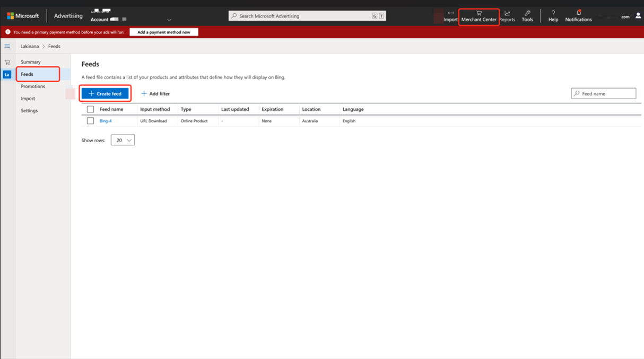Viewport: 644px width, 359px height.
Task: Open the Tools wrench menu
Action: (x=527, y=16)
